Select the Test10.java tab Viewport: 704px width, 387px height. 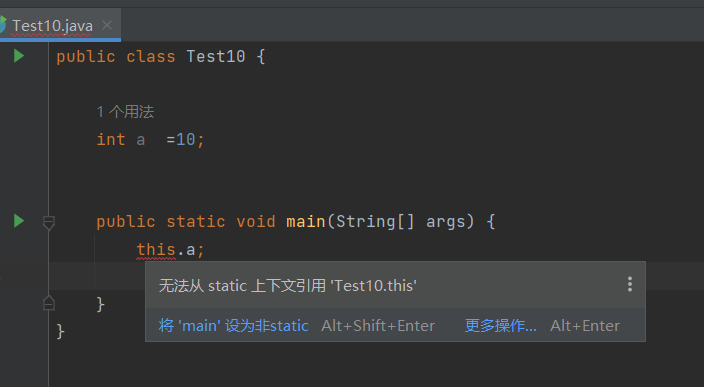52,26
